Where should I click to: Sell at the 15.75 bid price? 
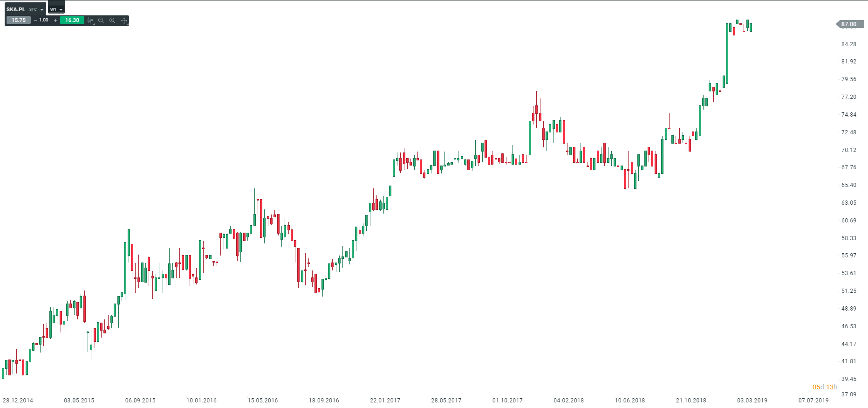tap(19, 20)
